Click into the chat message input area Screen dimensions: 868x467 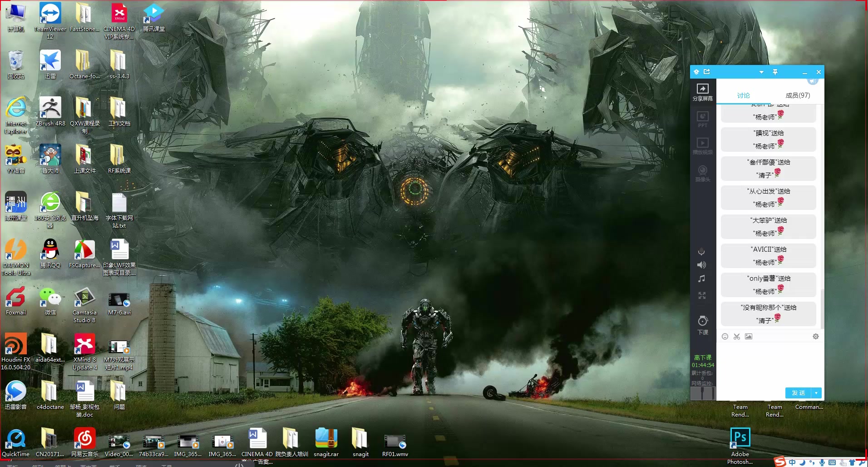(x=770, y=363)
